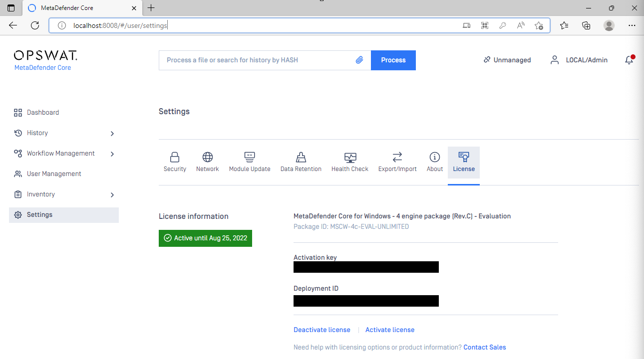Open the Security settings tab
The height and width of the screenshot is (359, 644).
(x=175, y=163)
